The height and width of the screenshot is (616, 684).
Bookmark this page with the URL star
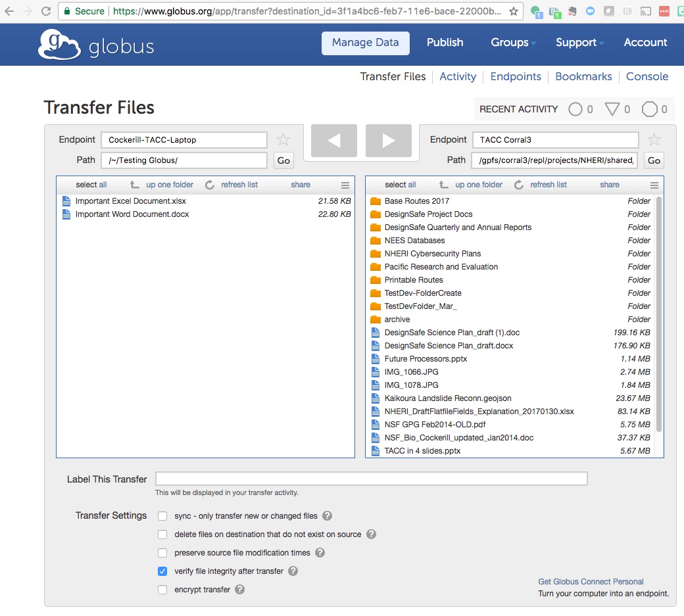point(514,11)
